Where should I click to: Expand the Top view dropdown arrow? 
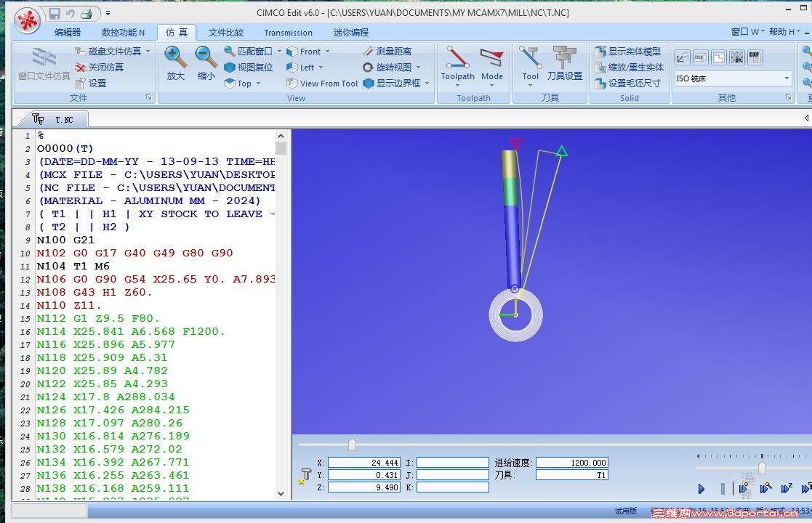258,84
